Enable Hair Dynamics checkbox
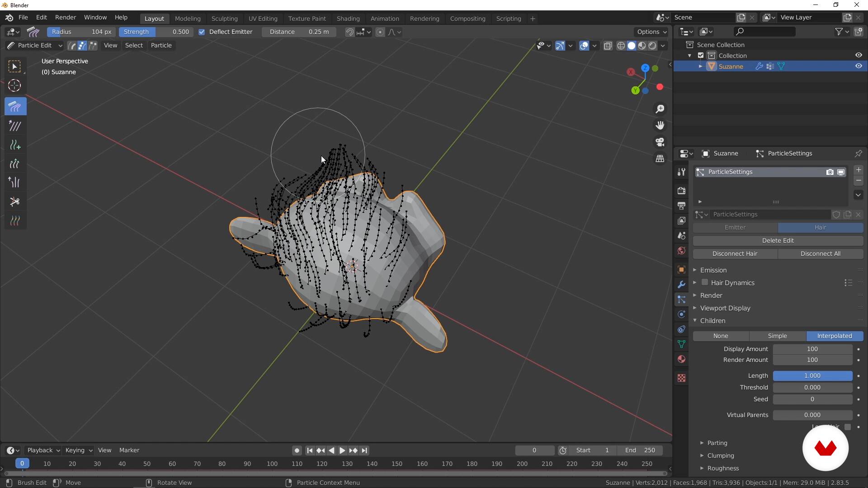 click(705, 282)
